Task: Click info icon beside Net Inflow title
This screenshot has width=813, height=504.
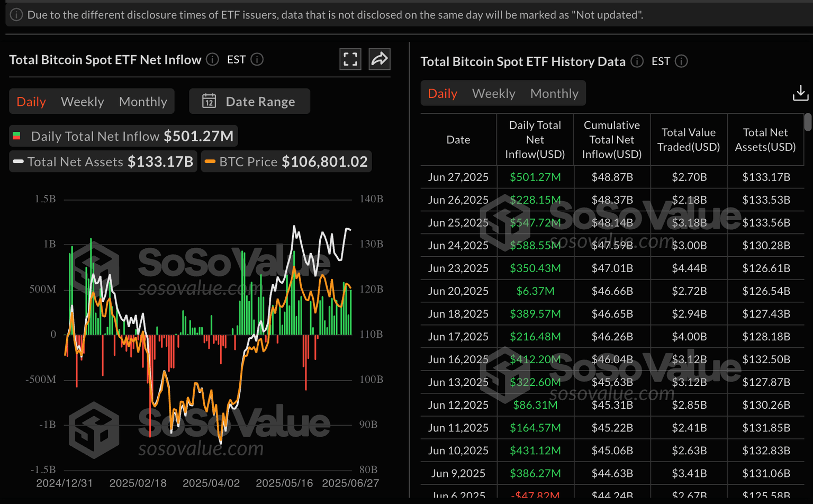Action: click(x=212, y=59)
